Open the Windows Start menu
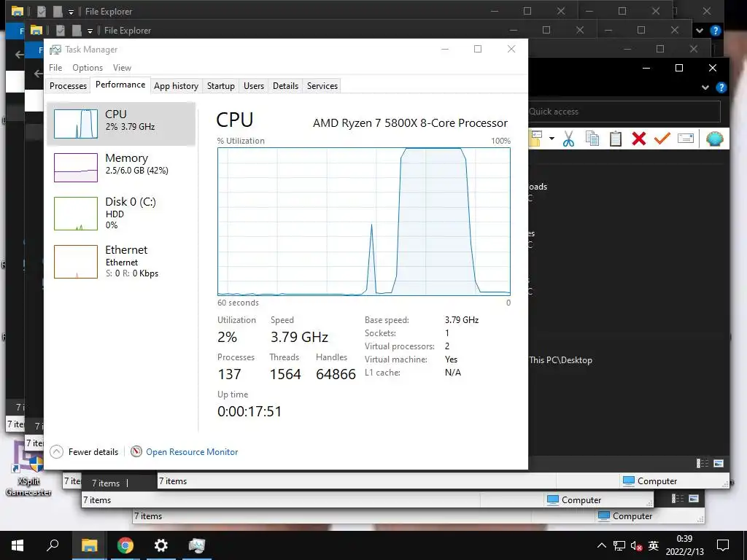 coord(18,545)
